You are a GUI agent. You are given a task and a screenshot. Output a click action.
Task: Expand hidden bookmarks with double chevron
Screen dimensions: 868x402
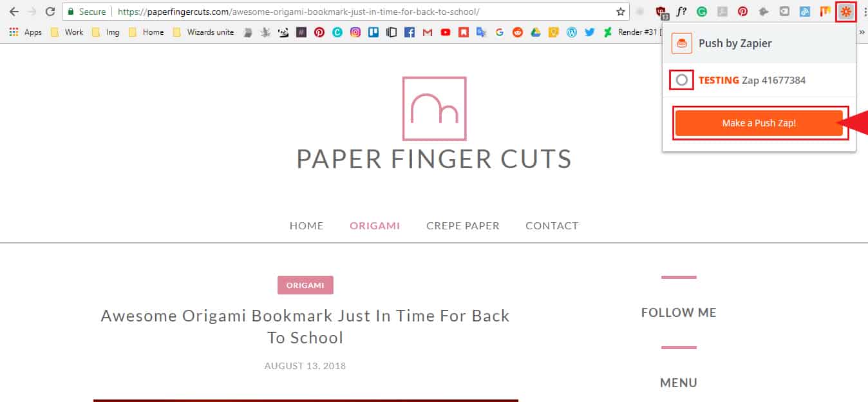click(862, 32)
